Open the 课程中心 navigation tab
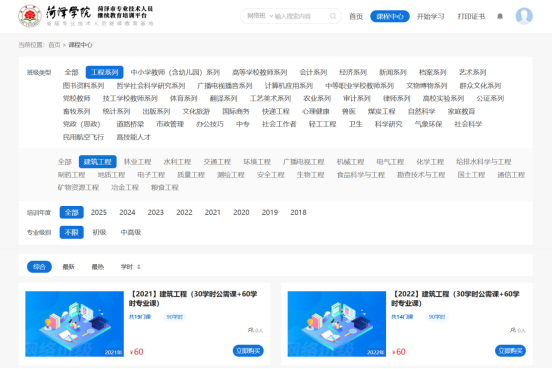553x369 pixels. 390,16
